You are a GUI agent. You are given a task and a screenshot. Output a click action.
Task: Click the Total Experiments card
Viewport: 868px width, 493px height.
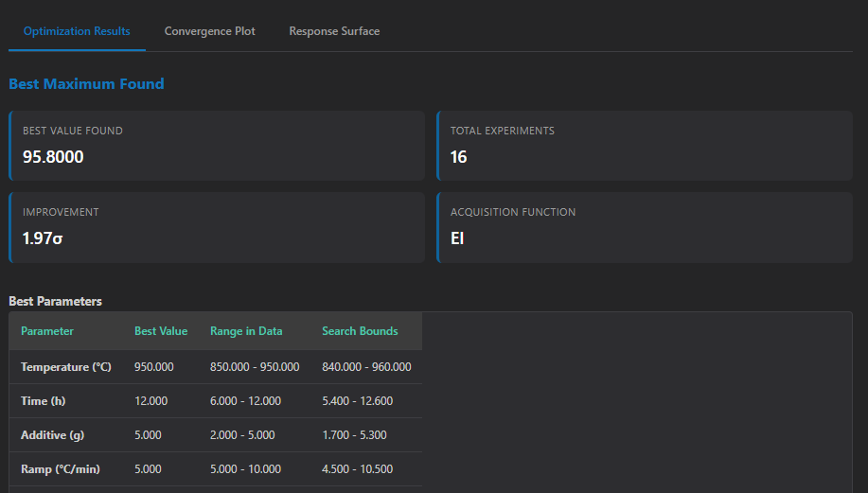pyautogui.click(x=644, y=146)
